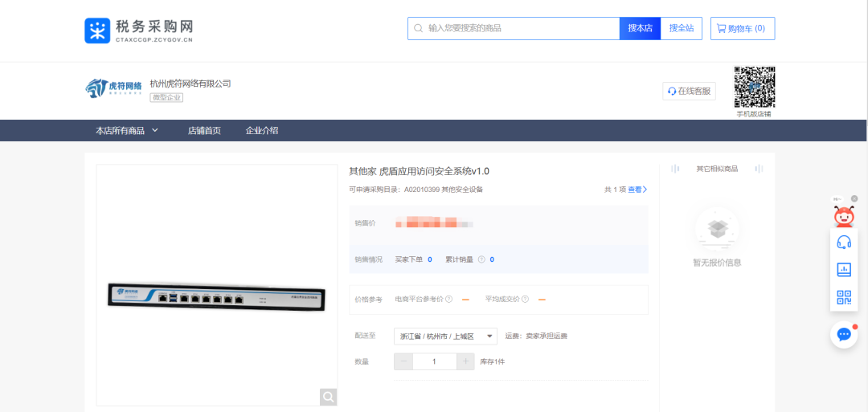Click the 税务采购网 site logo
Screen dimensions: 868x412
pos(139,30)
